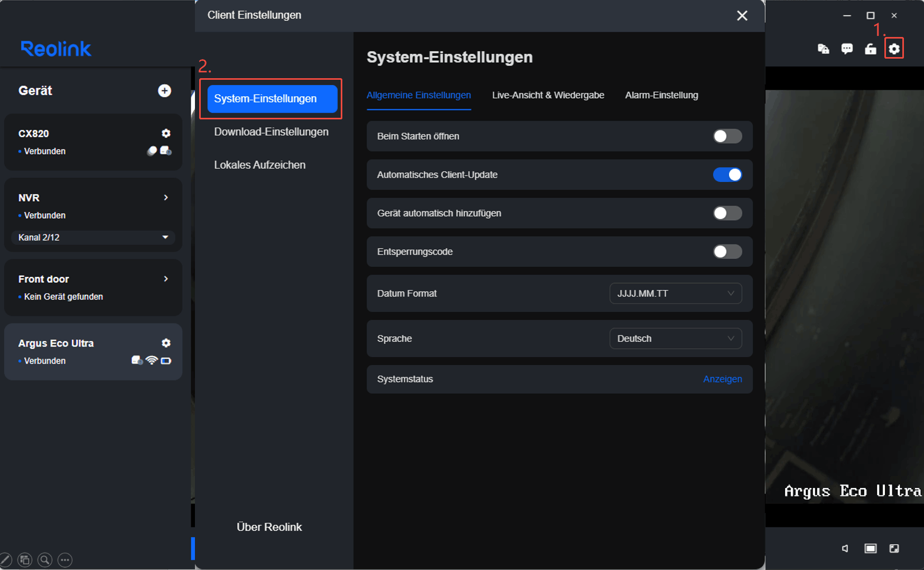Select the Argus Eco Ultra device name
This screenshot has height=570, width=924.
tap(55, 343)
